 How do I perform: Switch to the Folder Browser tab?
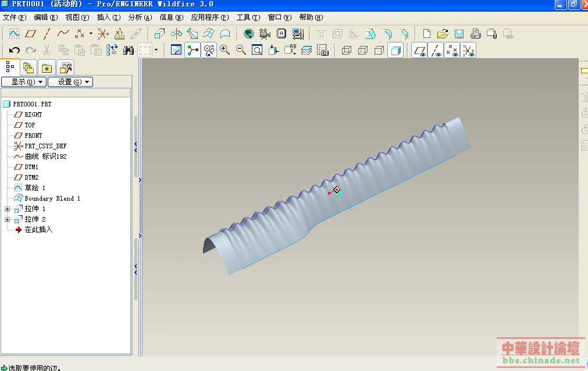click(28, 68)
